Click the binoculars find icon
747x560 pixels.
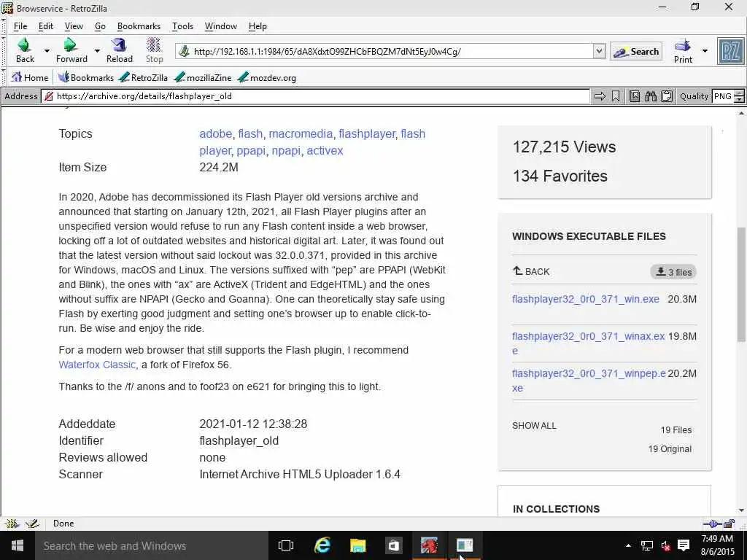(651, 96)
